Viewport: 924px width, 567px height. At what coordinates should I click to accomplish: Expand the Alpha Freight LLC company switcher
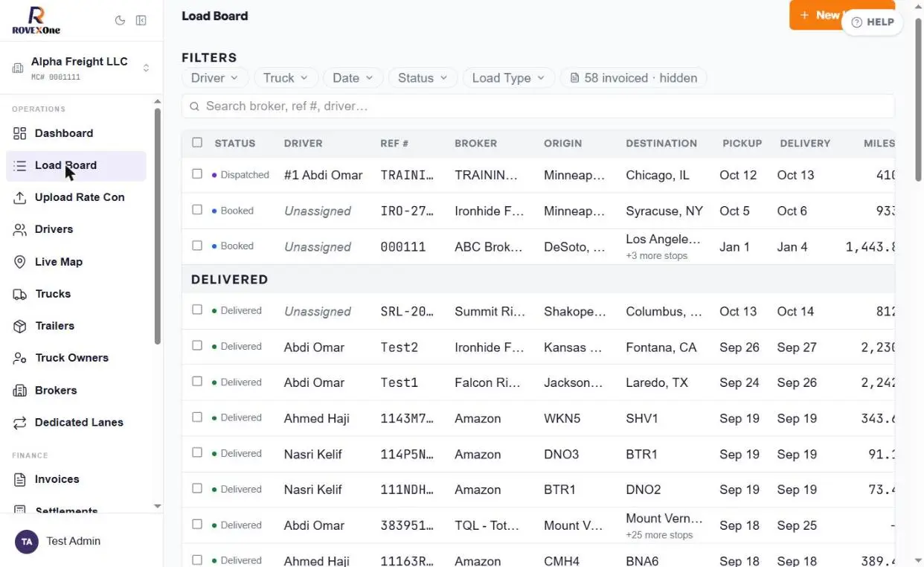(80, 68)
